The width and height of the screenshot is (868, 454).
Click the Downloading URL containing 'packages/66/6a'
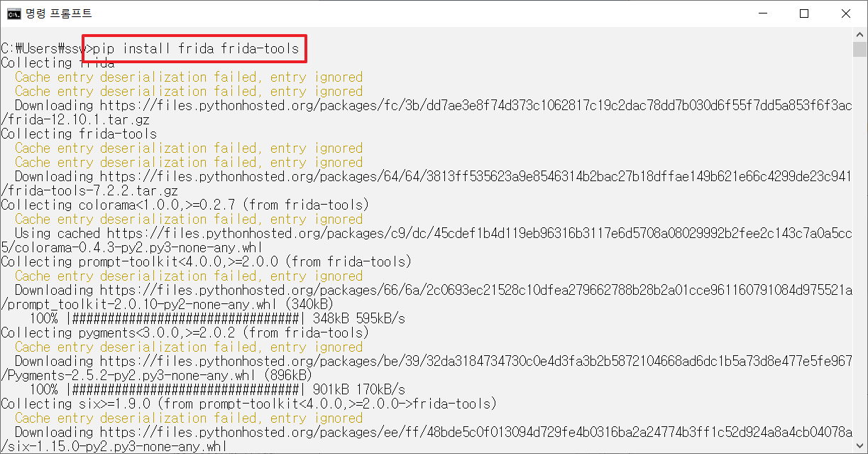coord(433,290)
